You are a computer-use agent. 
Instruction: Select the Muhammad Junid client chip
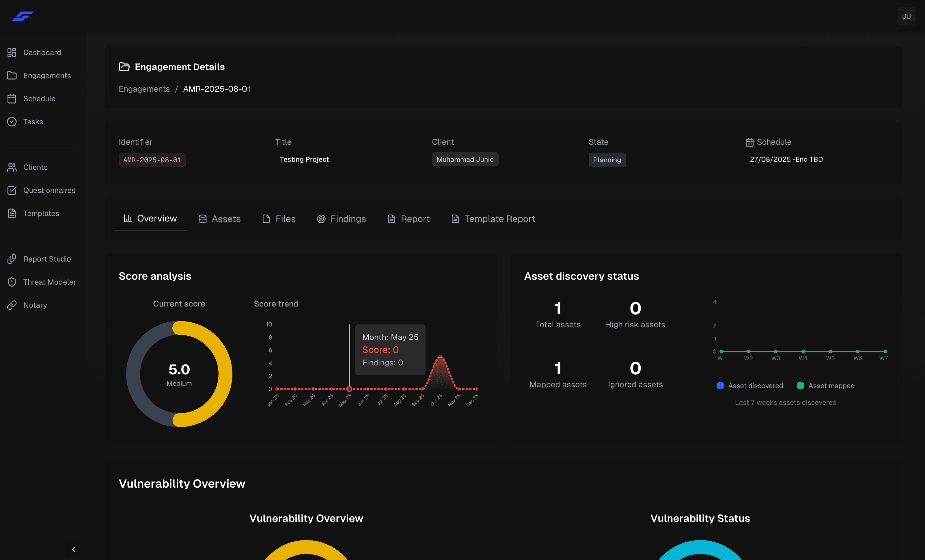coord(465,159)
